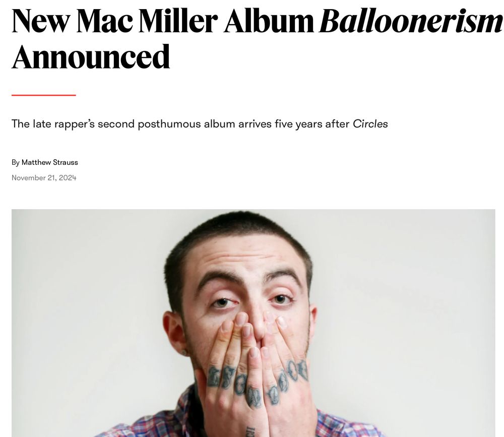
Task: Click the italic Balloonerism album title
Action: [411, 21]
